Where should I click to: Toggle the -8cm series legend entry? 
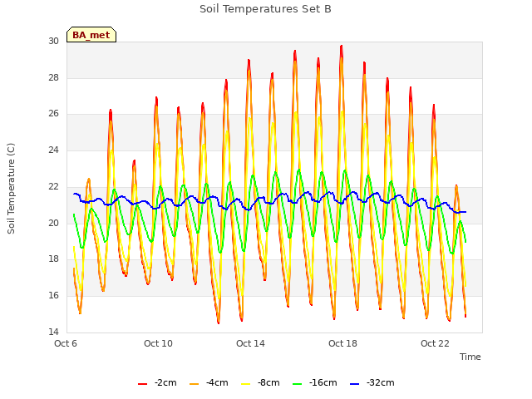pyautogui.click(x=260, y=383)
